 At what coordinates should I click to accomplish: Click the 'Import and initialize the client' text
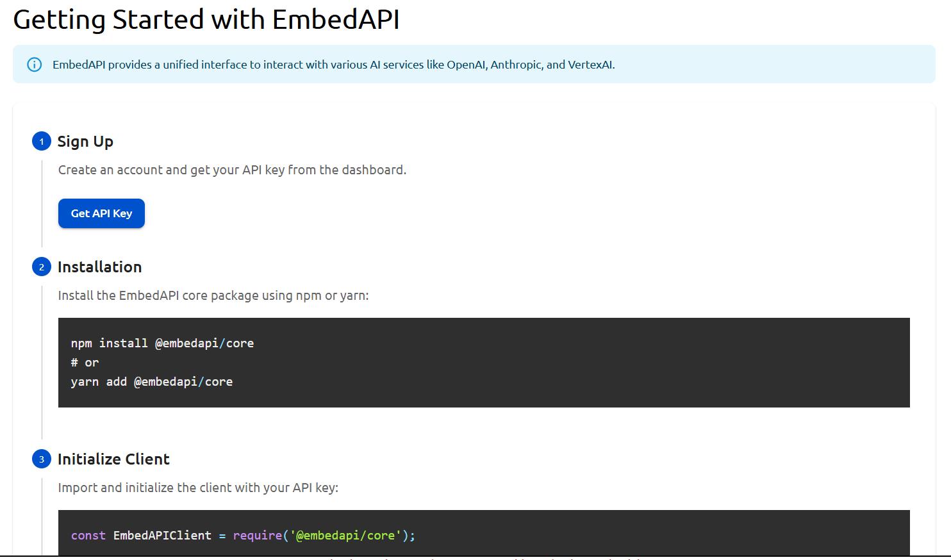tap(198, 488)
